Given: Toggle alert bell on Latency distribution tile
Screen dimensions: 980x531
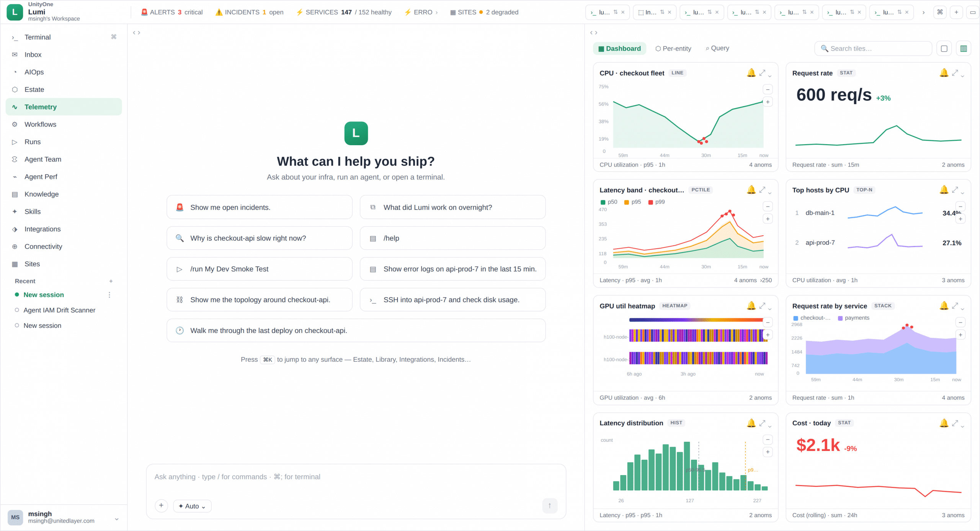Looking at the screenshot, I should tap(751, 423).
